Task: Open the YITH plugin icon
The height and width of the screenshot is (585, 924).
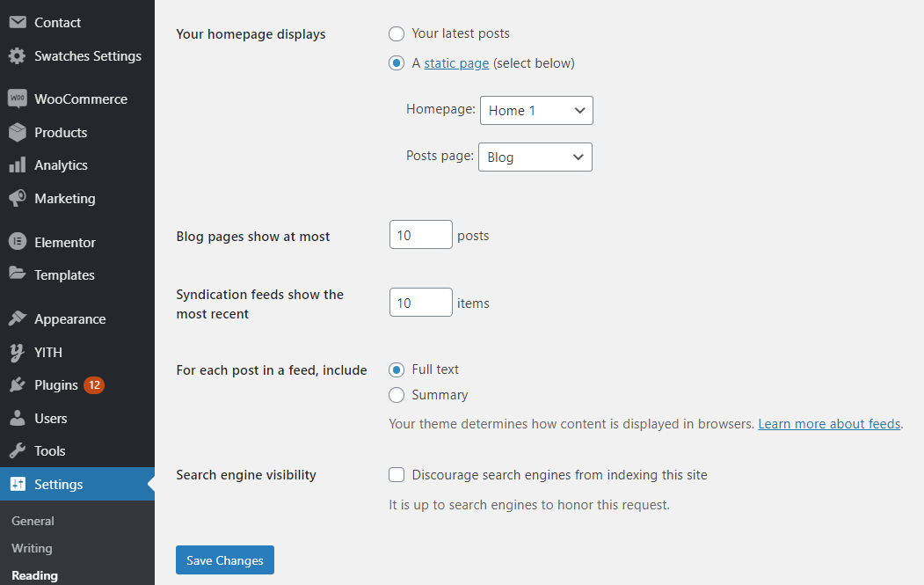Action: tap(17, 352)
